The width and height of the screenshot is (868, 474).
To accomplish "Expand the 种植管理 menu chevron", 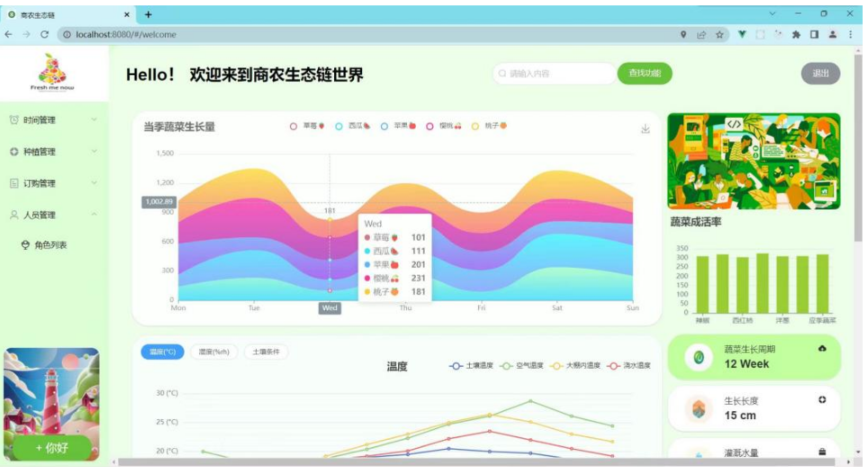I will (x=95, y=151).
